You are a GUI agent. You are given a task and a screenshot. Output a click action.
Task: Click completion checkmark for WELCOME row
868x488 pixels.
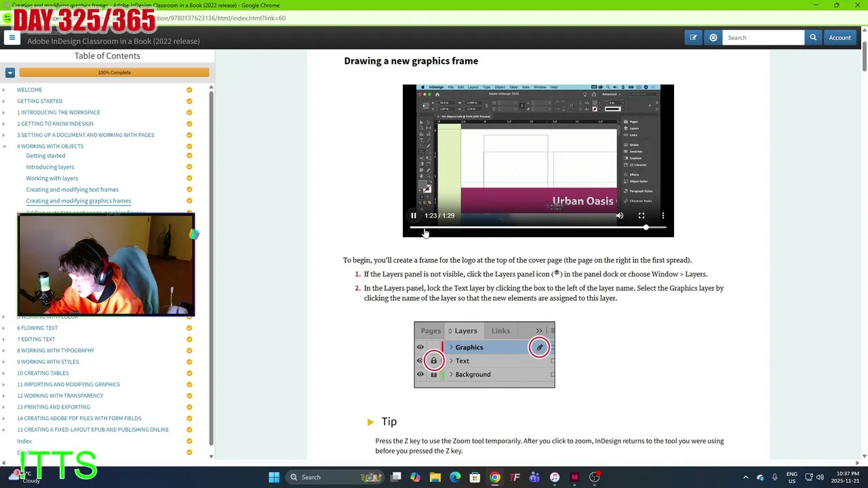[189, 90]
